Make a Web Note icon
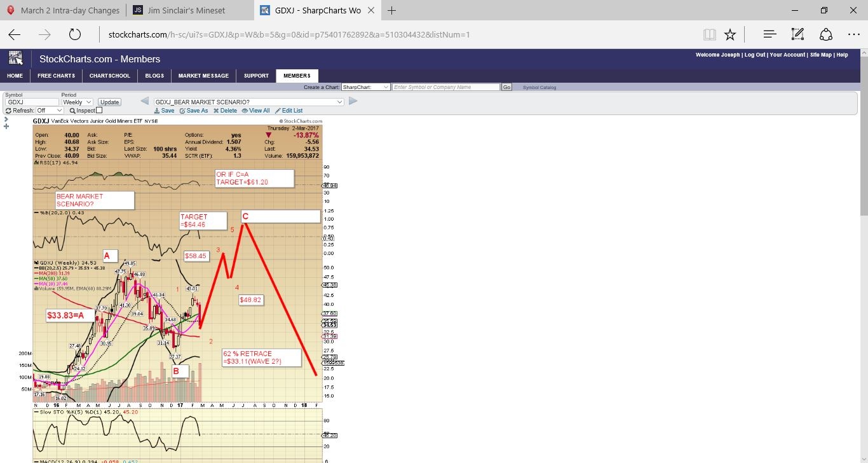The image size is (868, 463). pos(797,34)
